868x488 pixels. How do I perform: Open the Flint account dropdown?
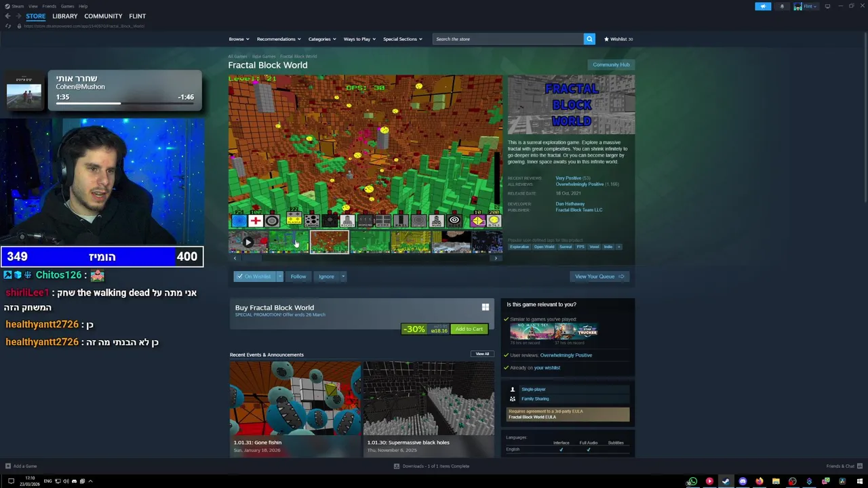tap(806, 6)
